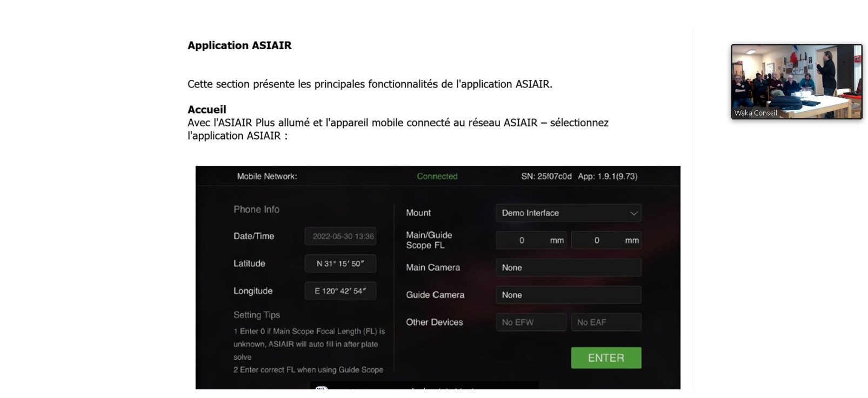Click the green Connected network status

[437, 177]
